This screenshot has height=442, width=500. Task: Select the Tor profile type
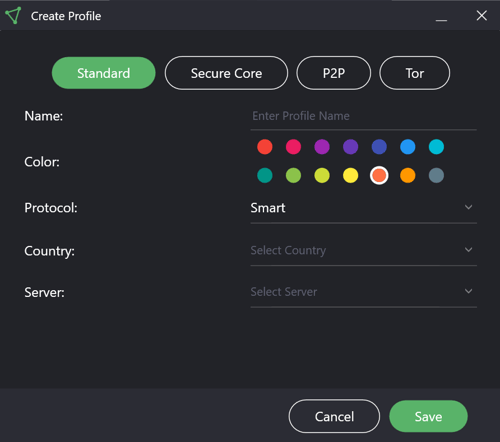coord(415,73)
